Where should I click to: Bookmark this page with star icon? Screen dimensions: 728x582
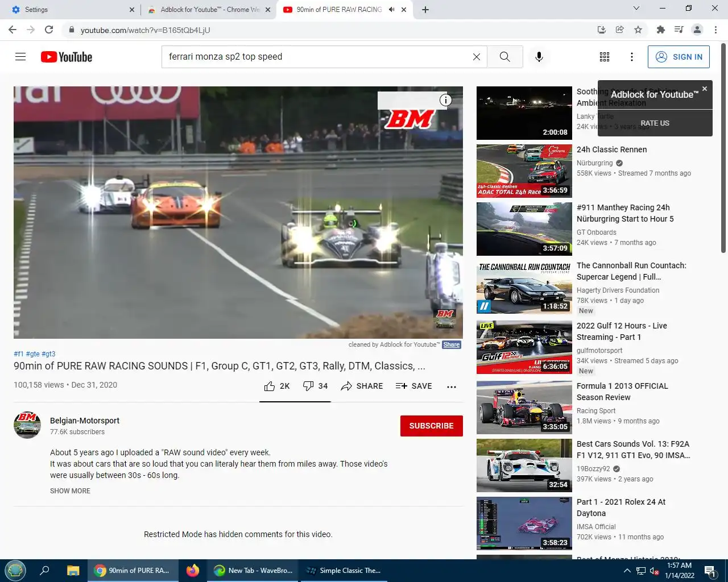(638, 30)
